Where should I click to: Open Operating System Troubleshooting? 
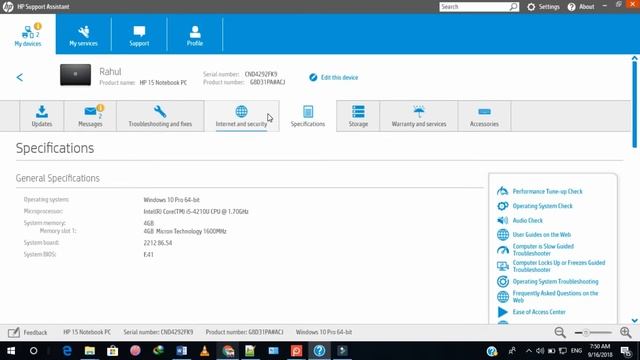tap(556, 282)
